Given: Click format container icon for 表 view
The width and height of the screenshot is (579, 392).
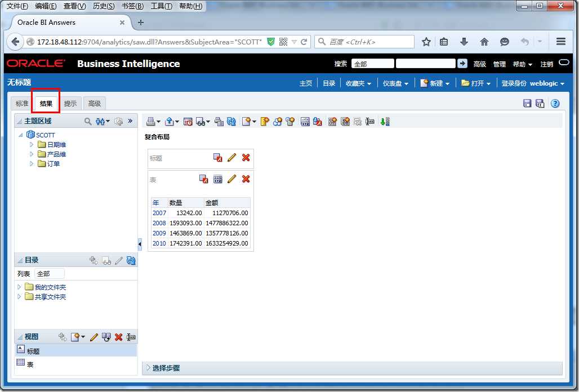Looking at the screenshot, I should click(203, 179).
